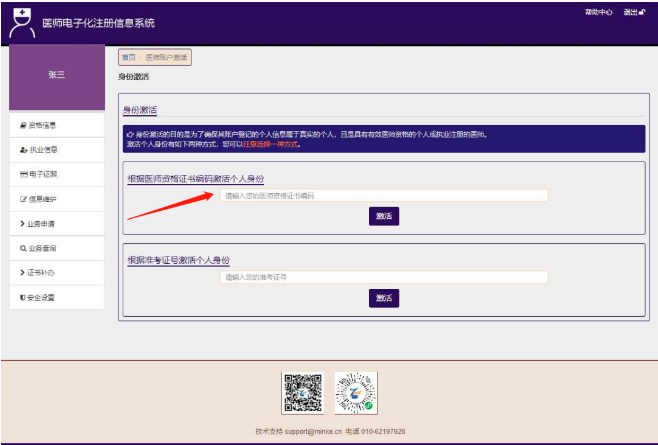Open 信息维护 in the sidebar
Image resolution: width=658 pixels, height=445 pixels.
(40, 199)
